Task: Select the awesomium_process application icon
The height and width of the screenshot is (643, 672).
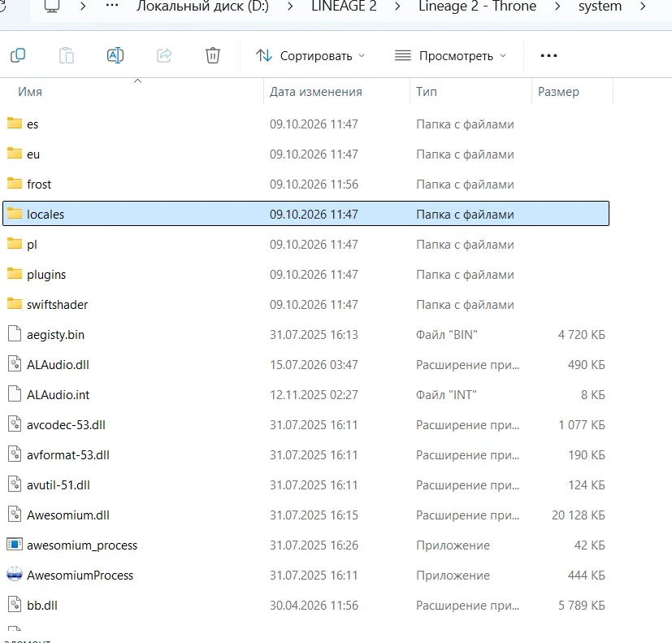Action: pos(15,545)
